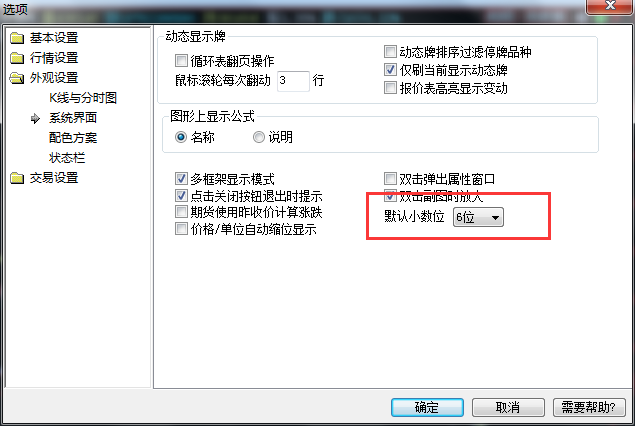Click the 行情设置 folder icon
Image resolution: width=635 pixels, height=426 pixels.
click(x=17, y=58)
